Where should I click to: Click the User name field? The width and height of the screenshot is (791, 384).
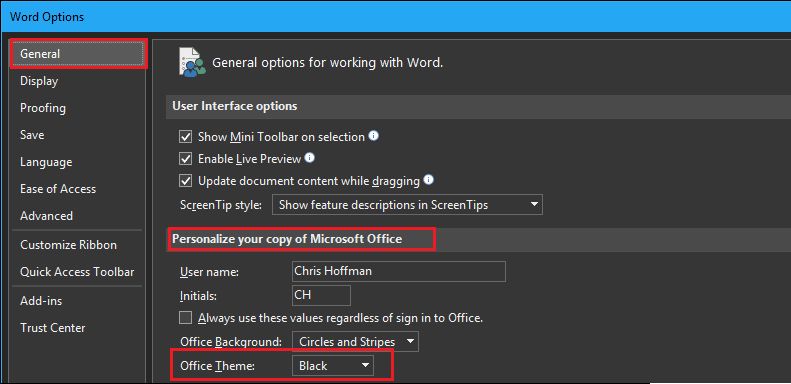[x=399, y=271]
